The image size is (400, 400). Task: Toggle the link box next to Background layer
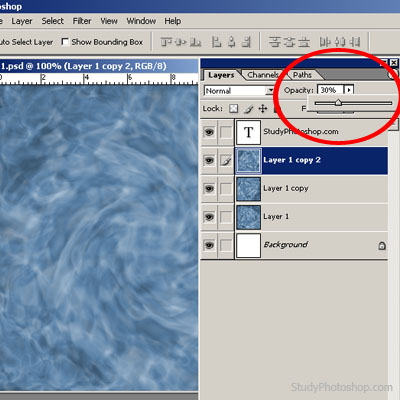pyautogui.click(x=226, y=245)
